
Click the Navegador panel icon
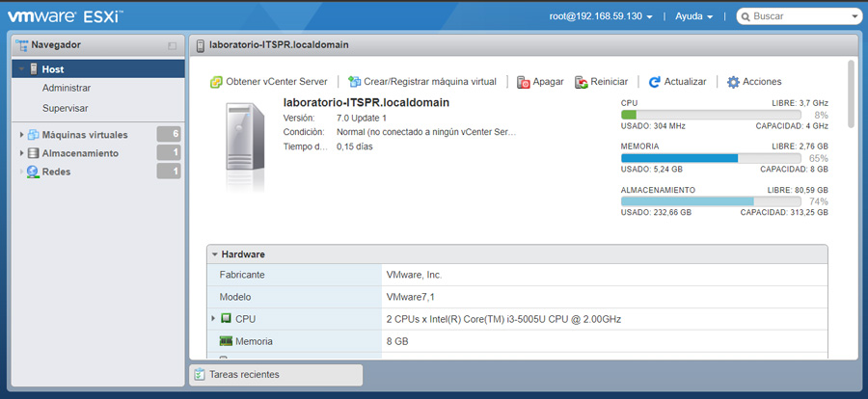[22, 45]
